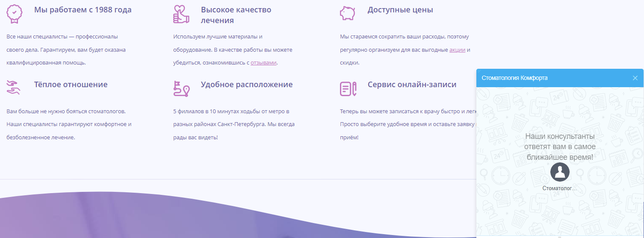Close the Стоматология Комфорта chat widget
This screenshot has width=644, height=238.
tap(635, 78)
